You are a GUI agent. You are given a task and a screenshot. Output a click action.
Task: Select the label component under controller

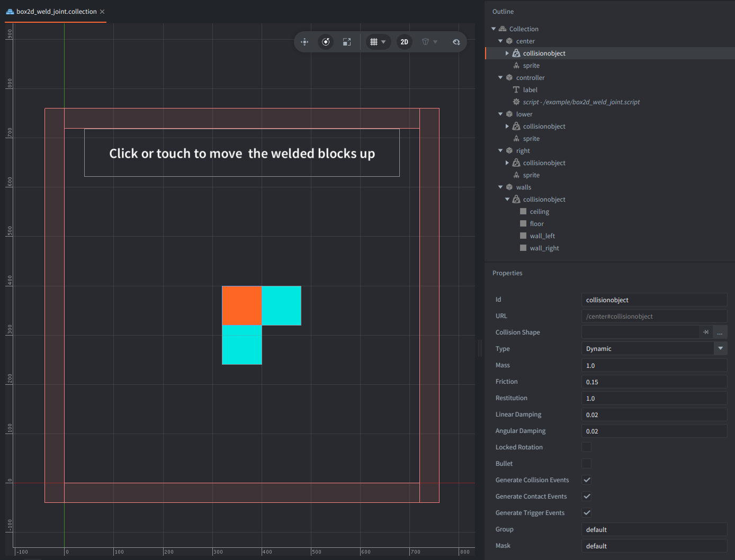pyautogui.click(x=530, y=90)
